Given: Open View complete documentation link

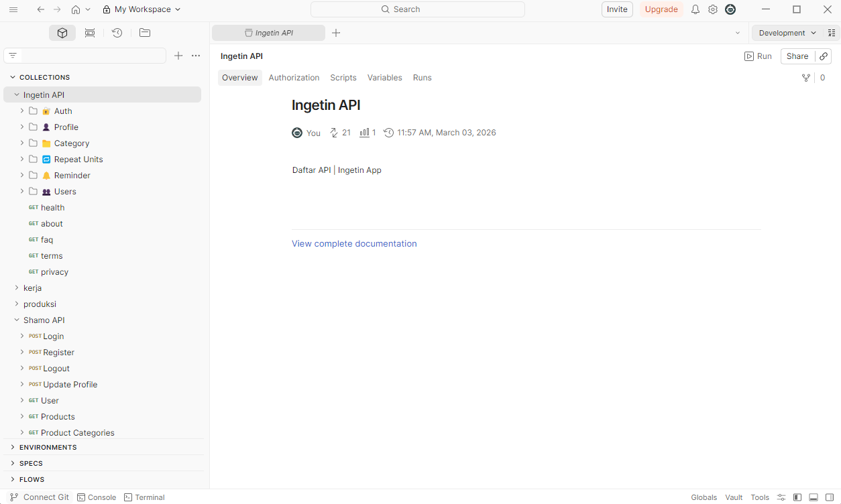Looking at the screenshot, I should pyautogui.click(x=354, y=244).
